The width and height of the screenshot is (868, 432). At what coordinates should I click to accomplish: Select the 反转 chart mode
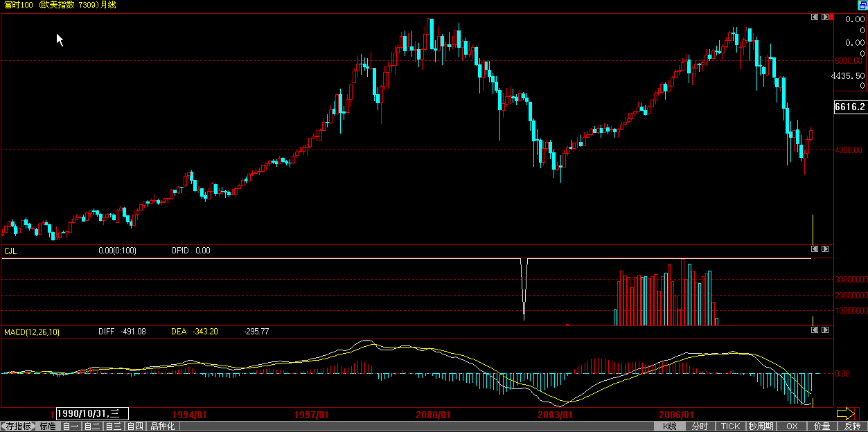(x=852, y=426)
